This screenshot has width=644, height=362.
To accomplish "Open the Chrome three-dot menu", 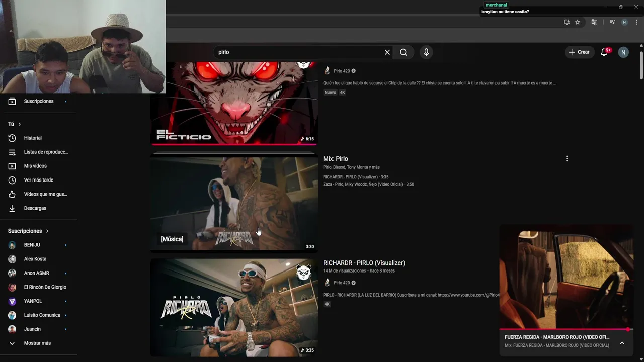I will 636,22.
